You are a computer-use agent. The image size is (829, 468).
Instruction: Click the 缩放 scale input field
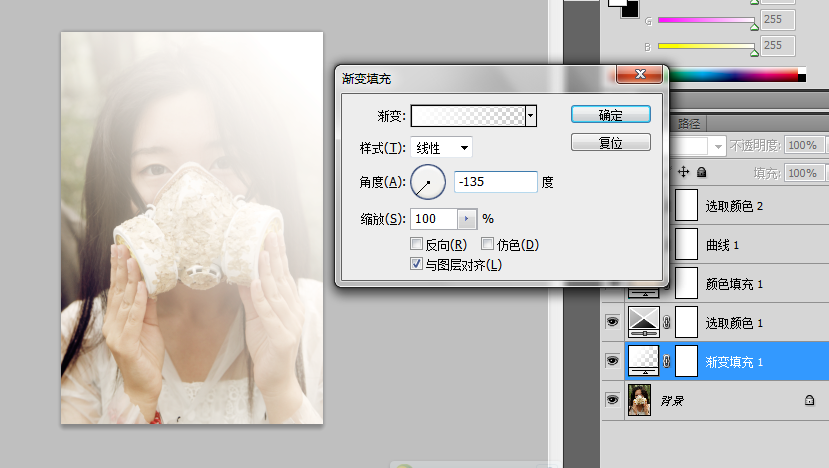(x=434, y=219)
